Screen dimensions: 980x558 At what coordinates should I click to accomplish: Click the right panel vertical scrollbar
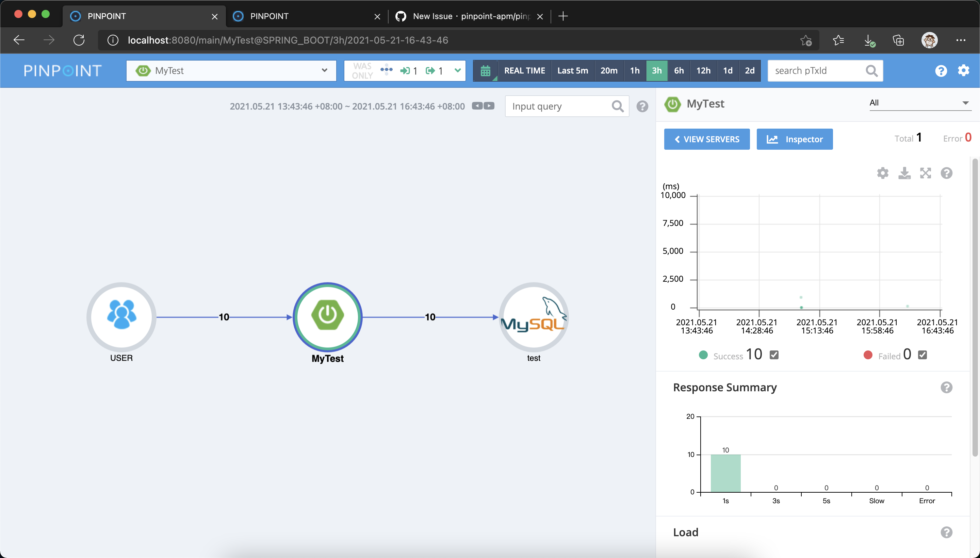(x=975, y=307)
